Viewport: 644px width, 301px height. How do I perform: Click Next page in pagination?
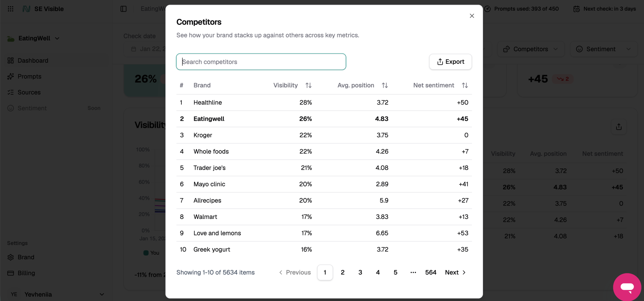click(455, 272)
